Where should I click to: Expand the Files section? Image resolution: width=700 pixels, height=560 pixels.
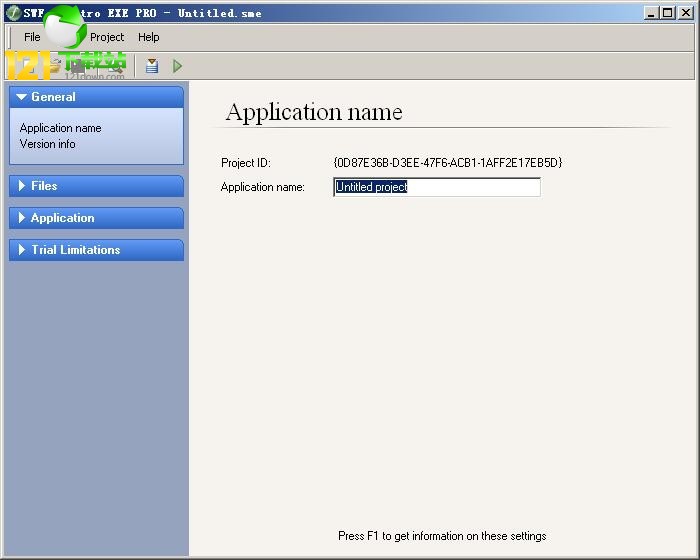(x=96, y=186)
